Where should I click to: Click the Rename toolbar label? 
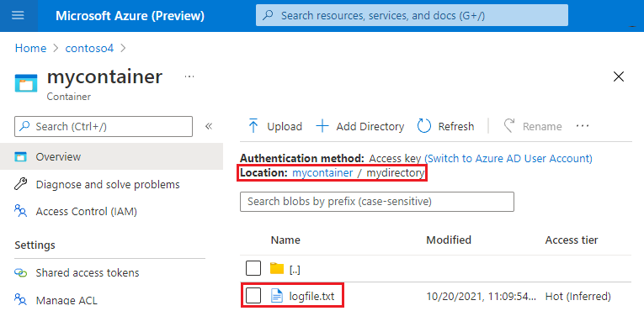542,126
